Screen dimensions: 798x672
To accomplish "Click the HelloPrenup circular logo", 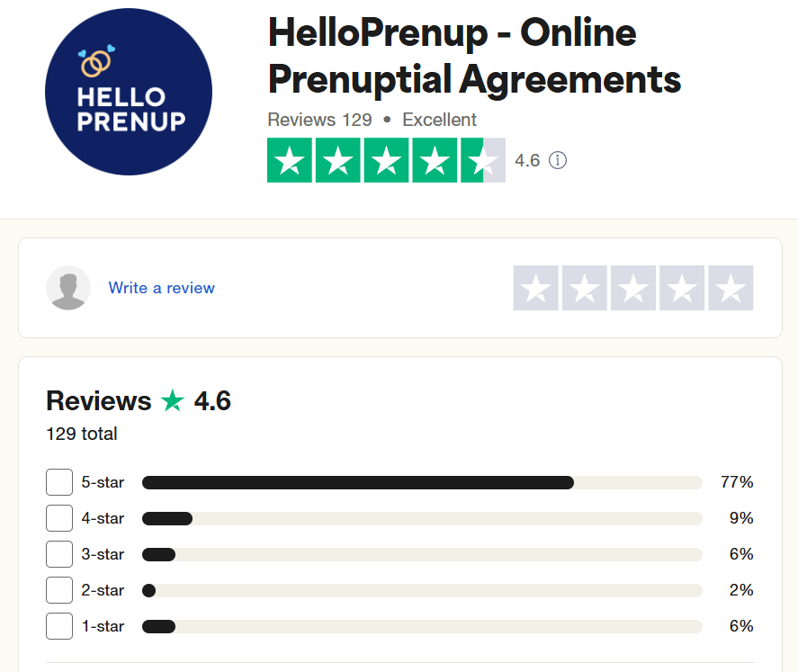I will (129, 91).
